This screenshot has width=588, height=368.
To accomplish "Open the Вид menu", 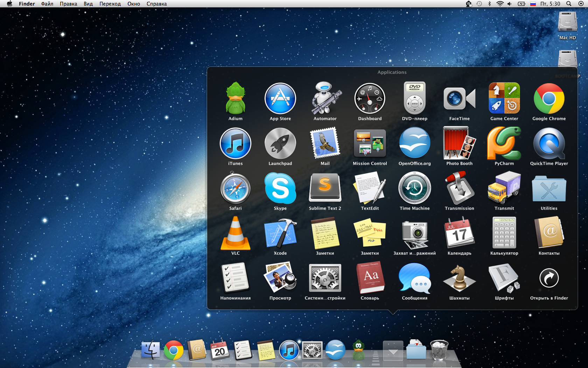I will pyautogui.click(x=88, y=4).
